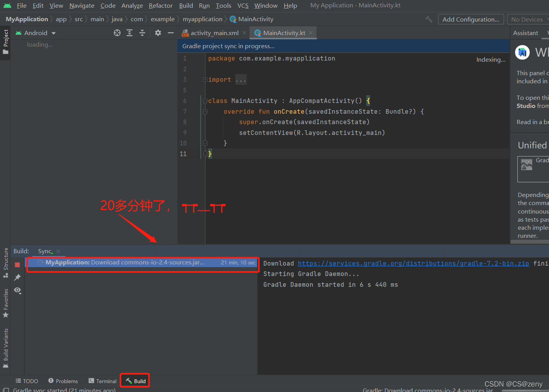This screenshot has height=392, width=549.
Task: Click the Gradle thumbnail image in Assistant
Action: 527,165
